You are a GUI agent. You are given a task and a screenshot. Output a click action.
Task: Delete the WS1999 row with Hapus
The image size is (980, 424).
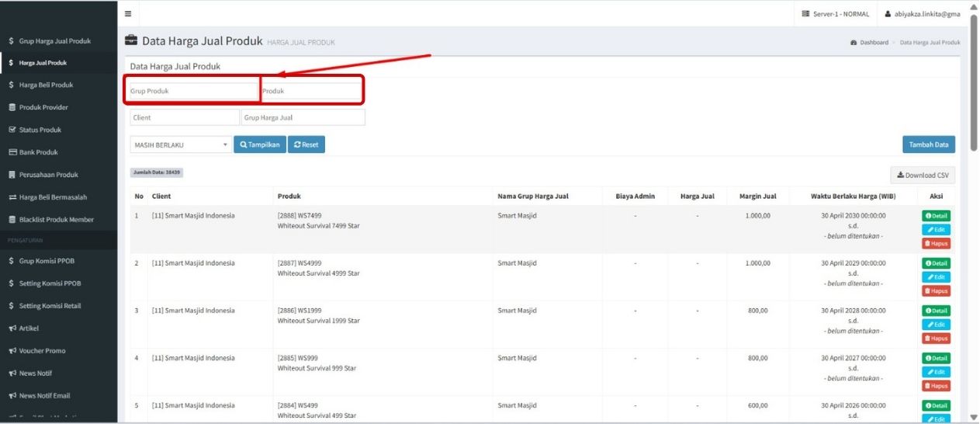pos(936,339)
